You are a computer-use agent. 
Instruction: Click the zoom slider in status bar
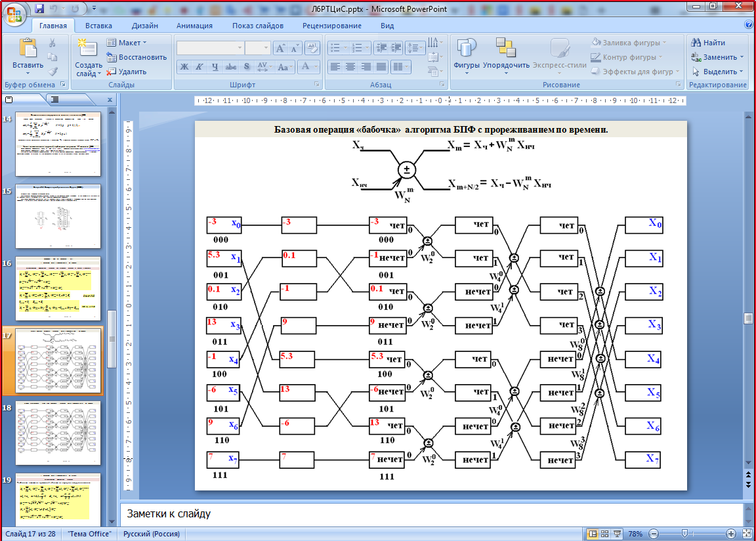(684, 534)
